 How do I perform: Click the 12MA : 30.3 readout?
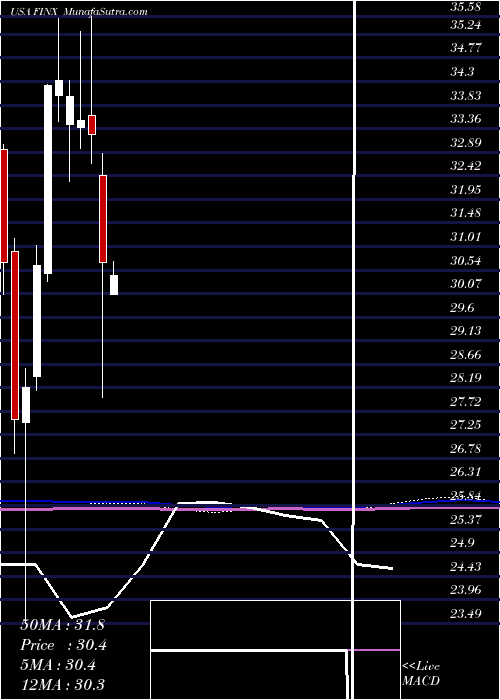pyautogui.click(x=63, y=685)
